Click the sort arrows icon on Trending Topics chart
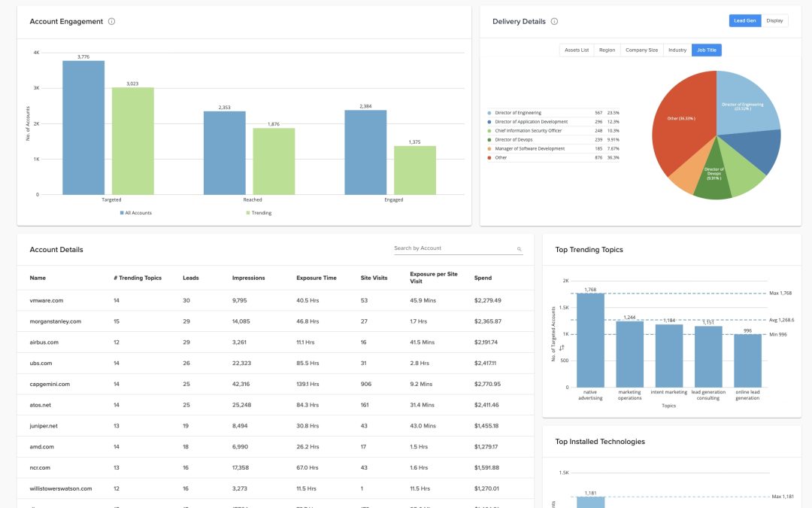This screenshot has width=812, height=508. (x=562, y=348)
